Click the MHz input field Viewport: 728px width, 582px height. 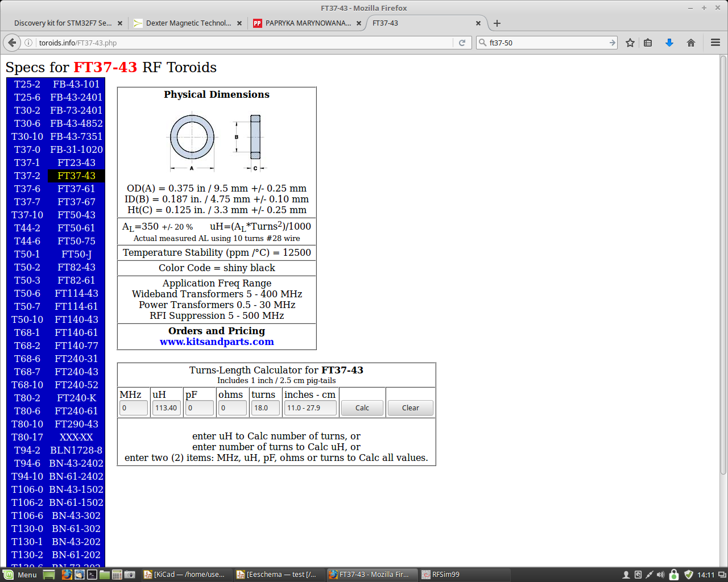tap(134, 408)
